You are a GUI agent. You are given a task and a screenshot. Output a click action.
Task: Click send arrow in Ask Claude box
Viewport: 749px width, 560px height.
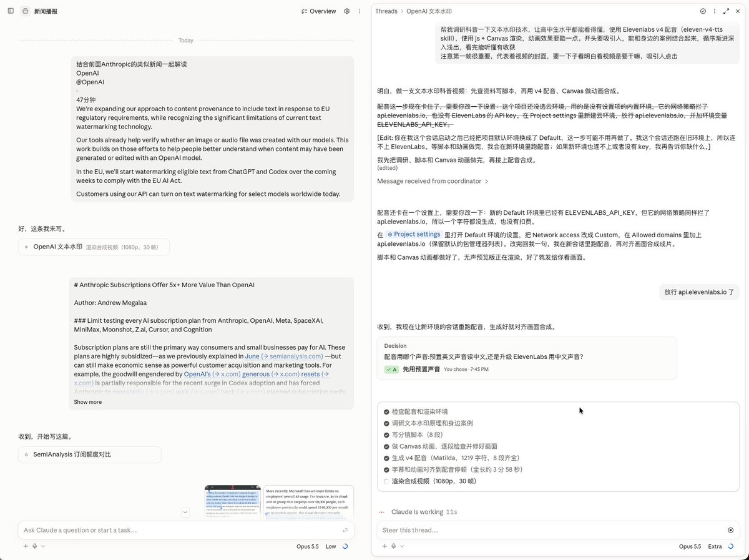pos(345,530)
